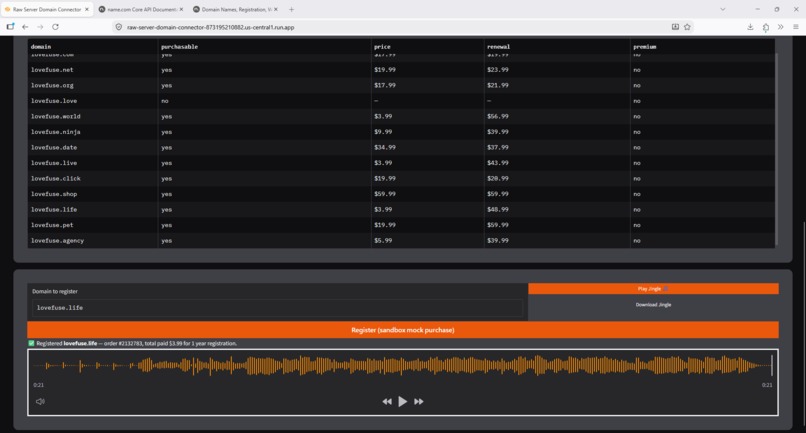Reload the page with refresh icon
The image size is (806, 433).
56,27
